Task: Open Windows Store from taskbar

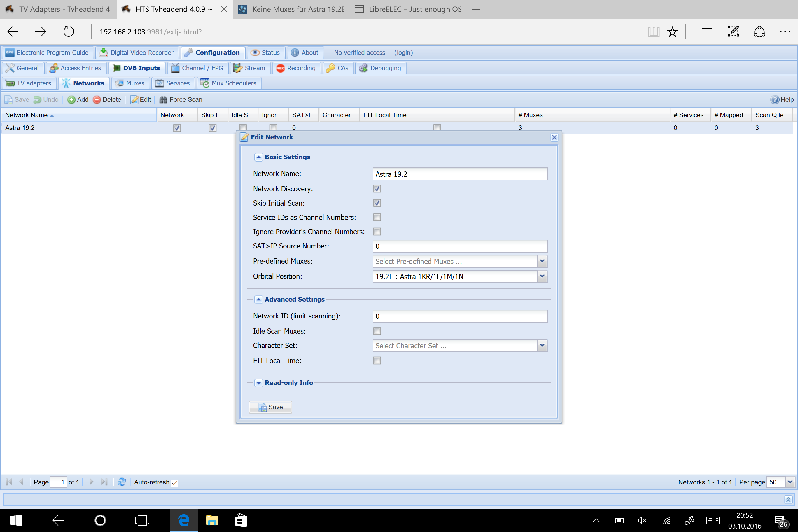Action: click(x=241, y=520)
